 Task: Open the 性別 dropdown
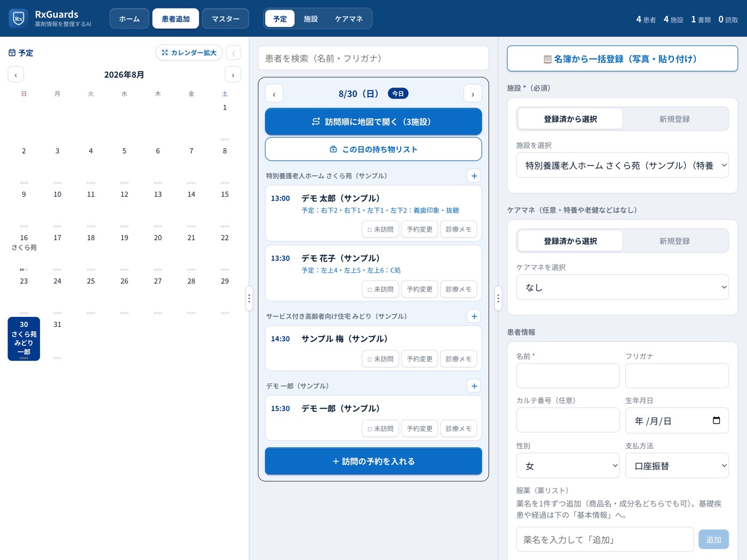click(568, 466)
